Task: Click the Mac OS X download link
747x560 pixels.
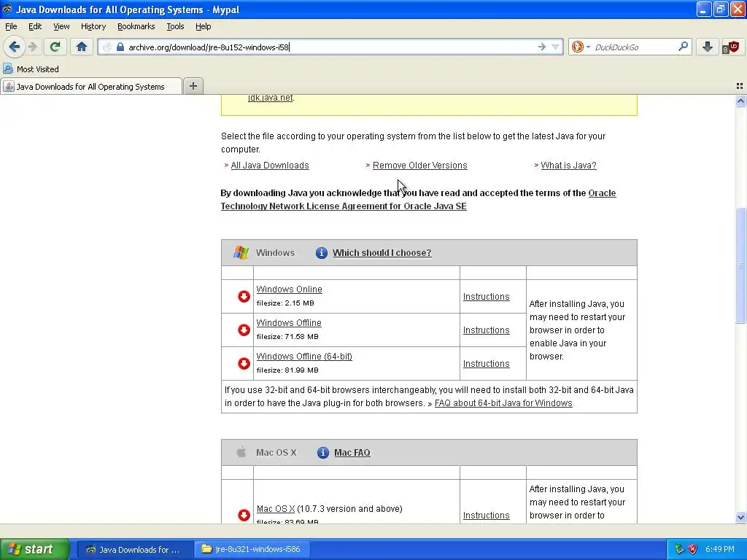Action: coord(275,508)
